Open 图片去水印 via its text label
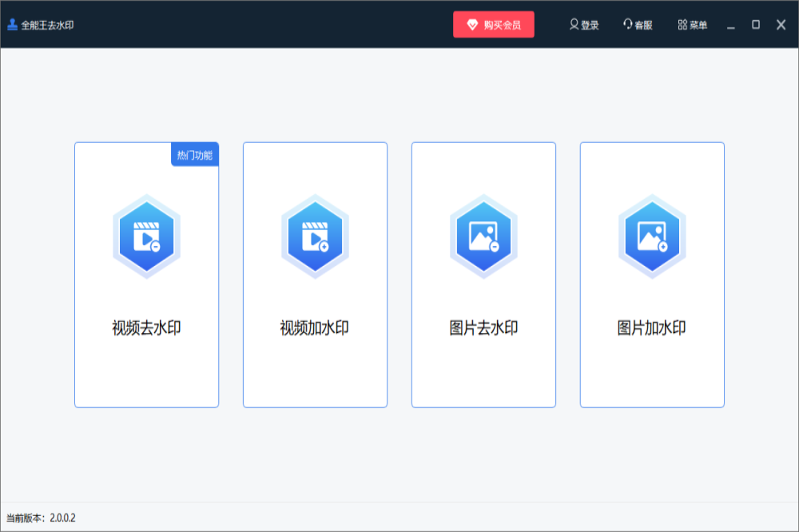Viewport: 799px width, 532px height. (x=483, y=328)
